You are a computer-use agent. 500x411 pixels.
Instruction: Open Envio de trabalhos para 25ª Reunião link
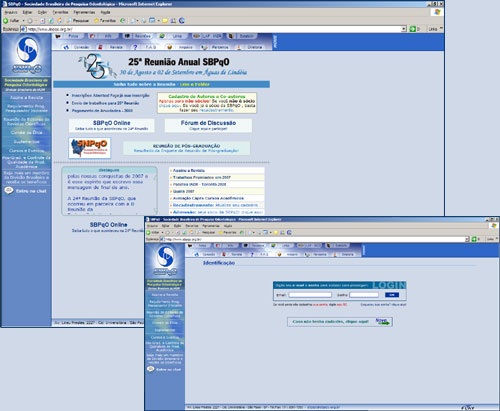click(105, 103)
